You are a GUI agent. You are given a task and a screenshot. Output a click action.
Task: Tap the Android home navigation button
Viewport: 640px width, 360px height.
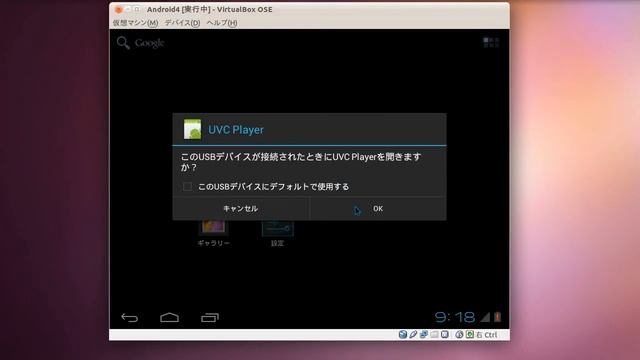pyautogui.click(x=169, y=317)
